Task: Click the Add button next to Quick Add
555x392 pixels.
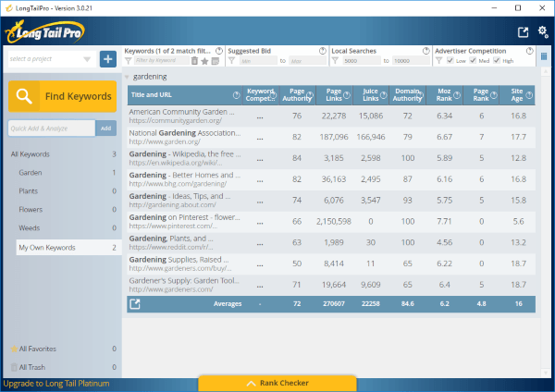Action: (x=105, y=129)
